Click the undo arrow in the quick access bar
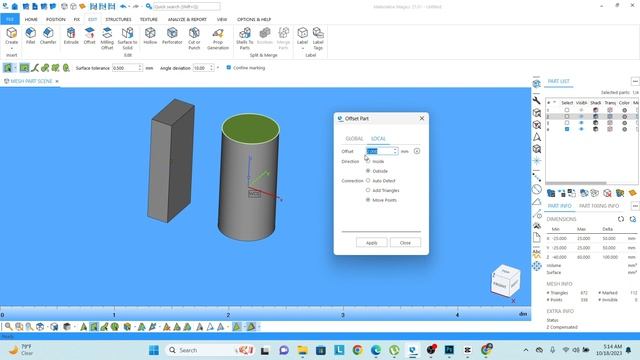 pos(123,7)
